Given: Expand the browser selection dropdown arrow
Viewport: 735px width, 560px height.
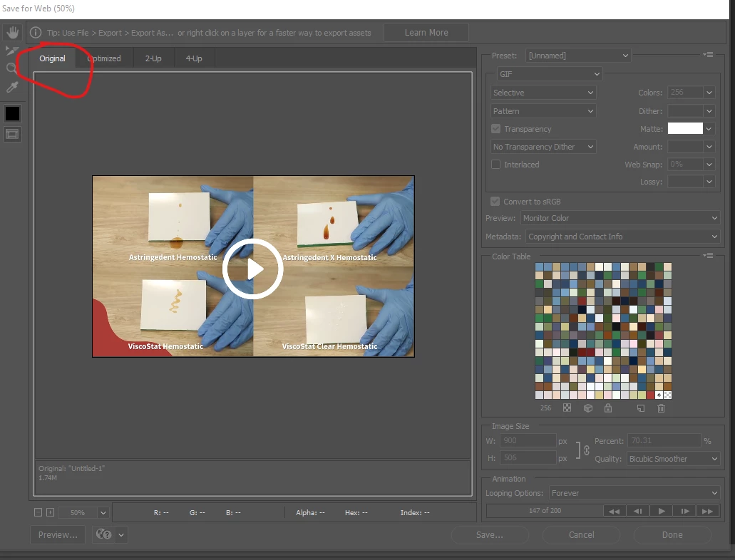Looking at the screenshot, I should (121, 534).
